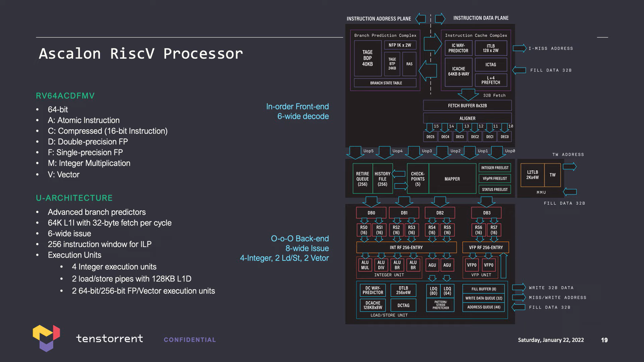Image resolution: width=644 pixels, height=362 pixels.
Task: Click the Ascalon RiscV Processor title
Action: tap(141, 54)
